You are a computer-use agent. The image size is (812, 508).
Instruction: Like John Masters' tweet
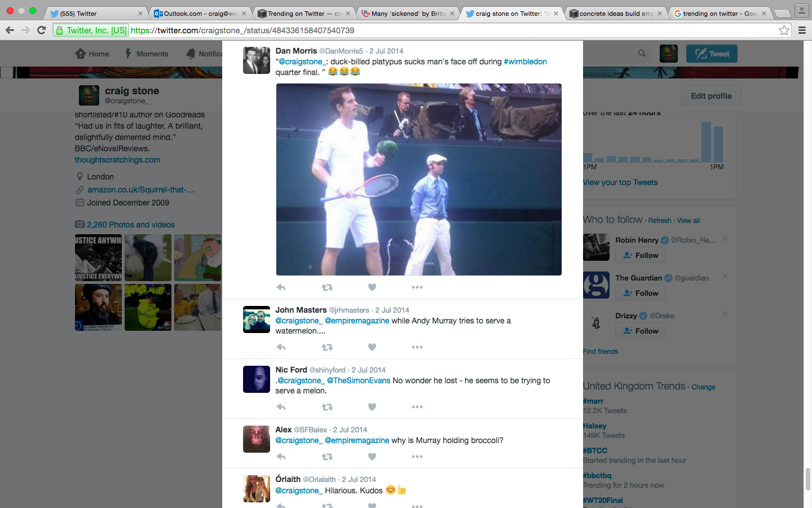click(372, 347)
